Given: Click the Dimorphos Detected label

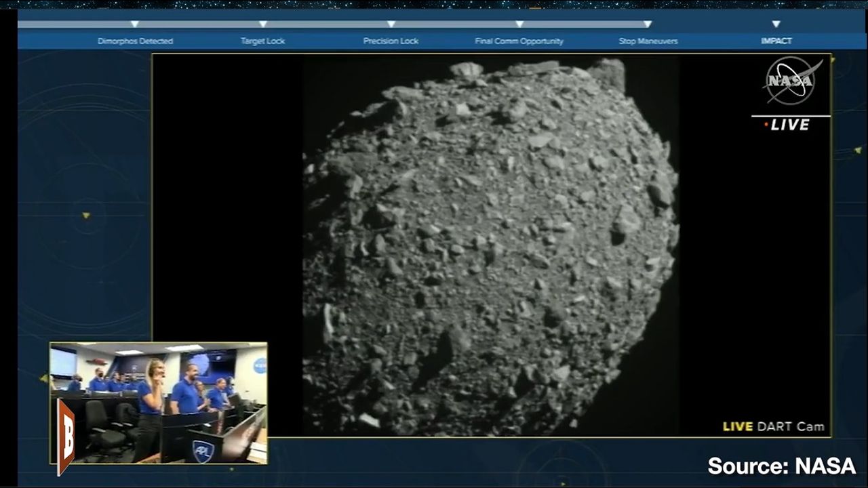Looking at the screenshot, I should (135, 41).
